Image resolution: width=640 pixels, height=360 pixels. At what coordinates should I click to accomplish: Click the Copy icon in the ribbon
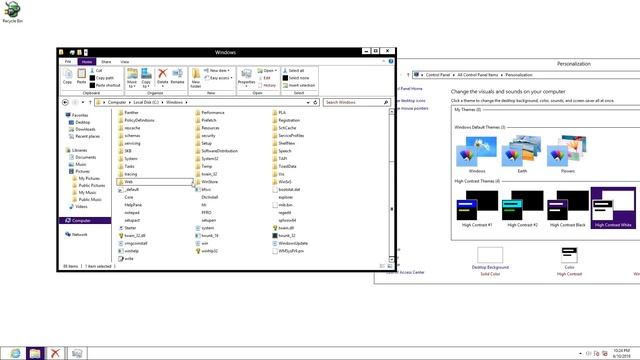click(67, 76)
